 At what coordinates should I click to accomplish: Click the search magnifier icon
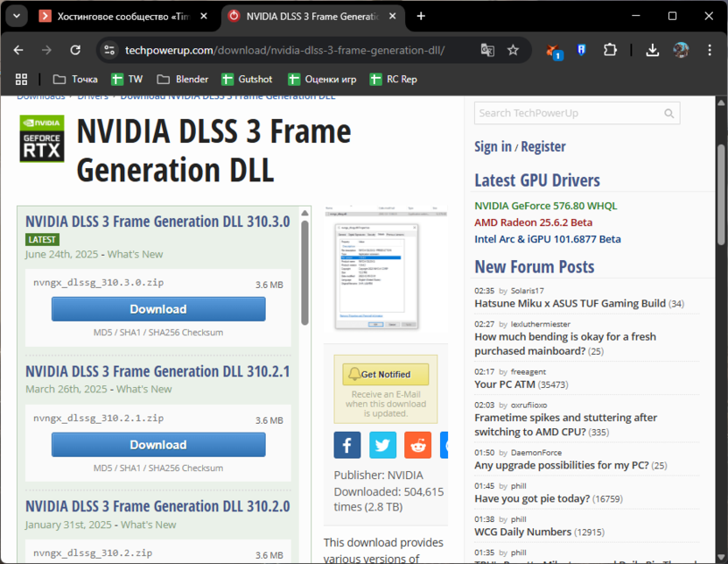click(669, 113)
